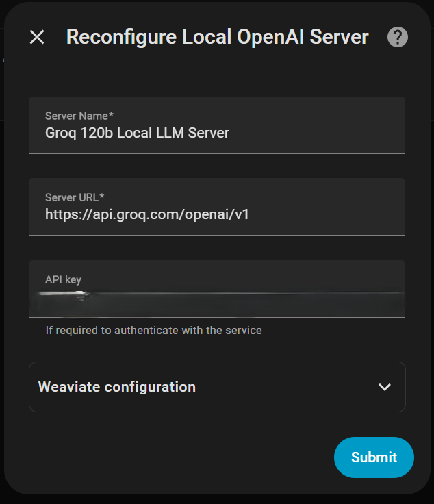434x504 pixels.
Task: Click the "Server Name*" field label
Action: pos(79,116)
